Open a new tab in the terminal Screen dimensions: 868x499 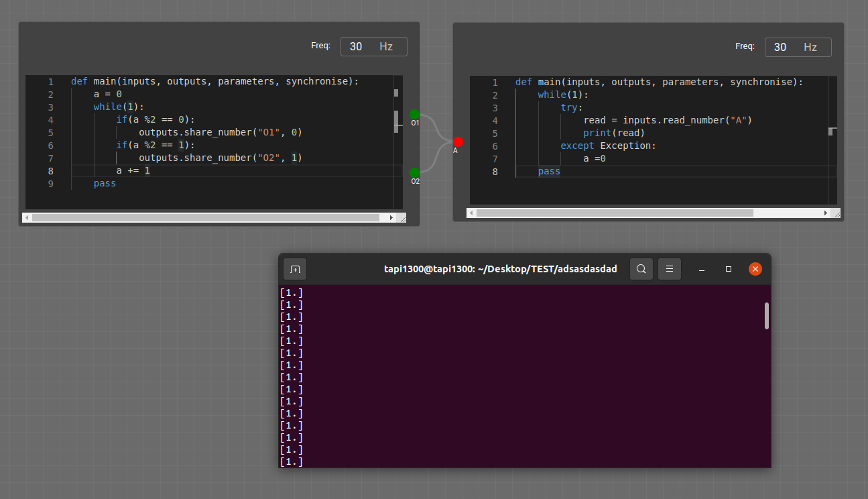point(294,268)
